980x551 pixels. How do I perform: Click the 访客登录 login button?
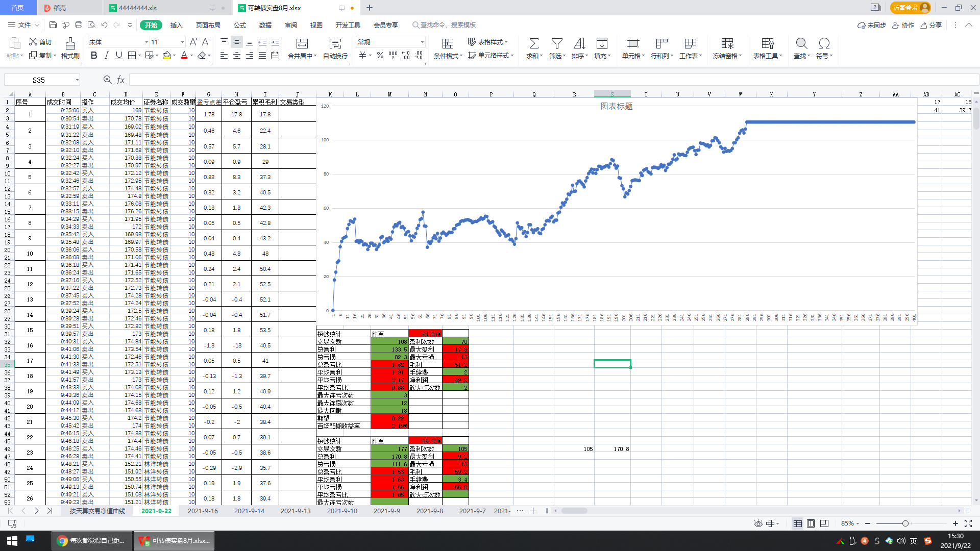[910, 8]
